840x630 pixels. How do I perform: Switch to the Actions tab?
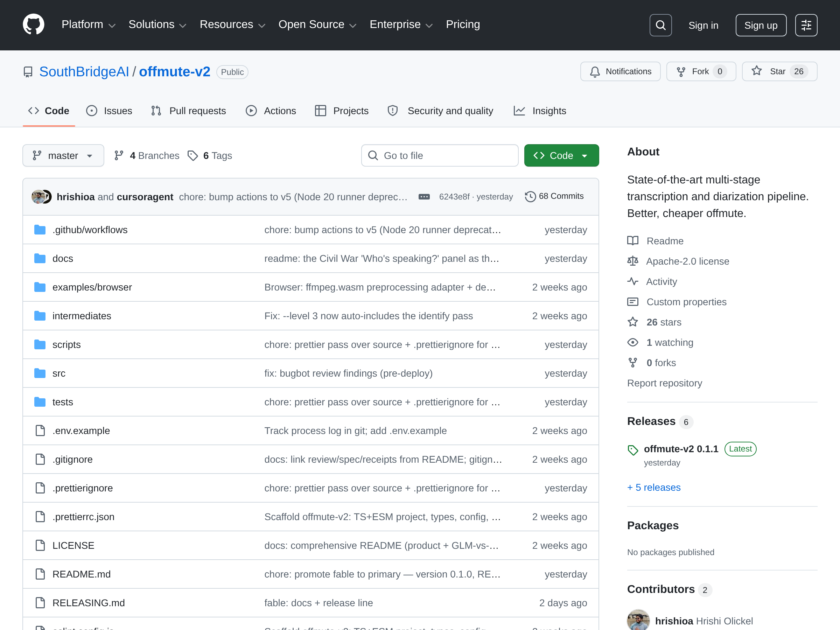[x=271, y=111]
